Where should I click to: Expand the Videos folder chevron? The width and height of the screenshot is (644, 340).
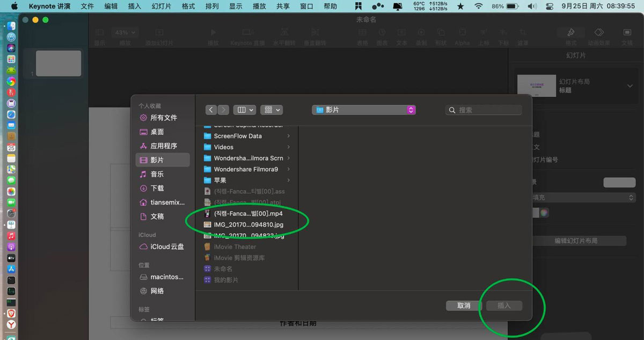[x=289, y=147]
